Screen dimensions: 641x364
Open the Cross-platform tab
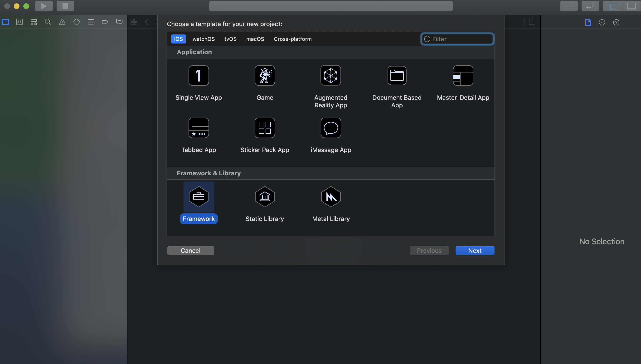click(292, 39)
